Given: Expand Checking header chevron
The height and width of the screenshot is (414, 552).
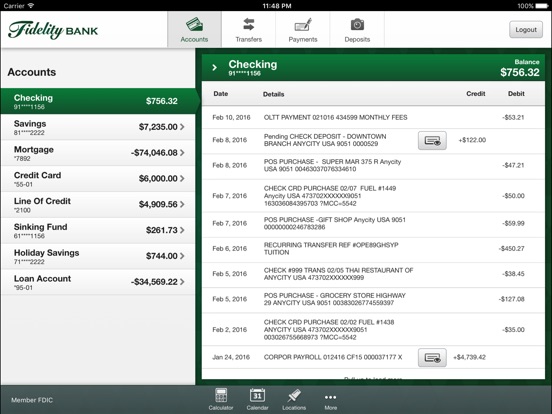Looking at the screenshot, I should coord(214,68).
